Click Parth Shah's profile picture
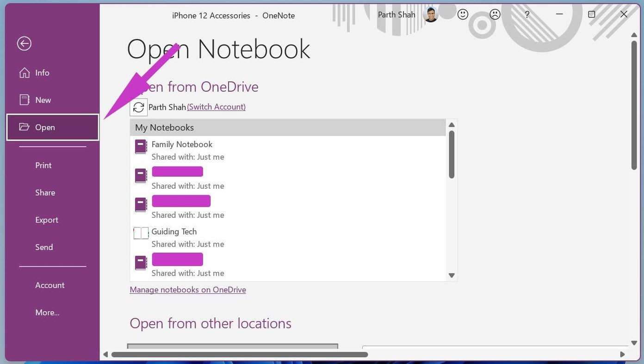 click(x=431, y=14)
